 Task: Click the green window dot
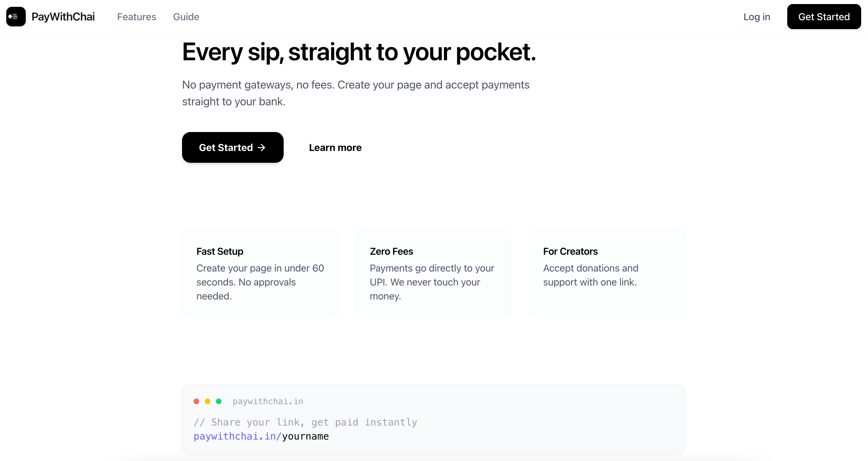(x=219, y=401)
